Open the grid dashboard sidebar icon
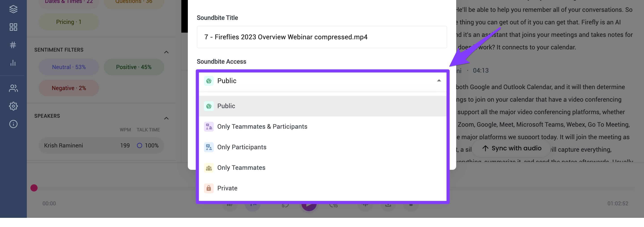The height and width of the screenshot is (227, 644). (13, 27)
